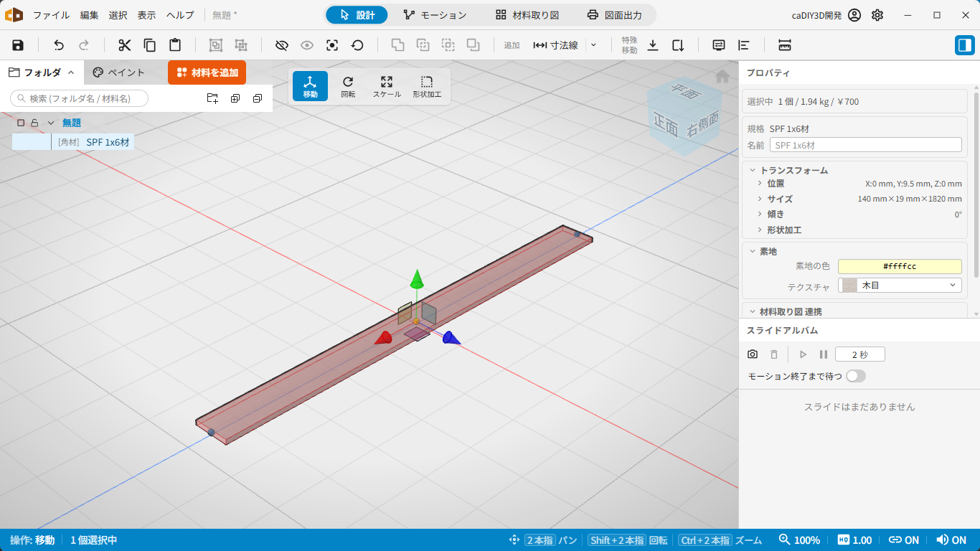Select the Scale (スケール) tool
Screen dimensions: 980x551
(387, 86)
